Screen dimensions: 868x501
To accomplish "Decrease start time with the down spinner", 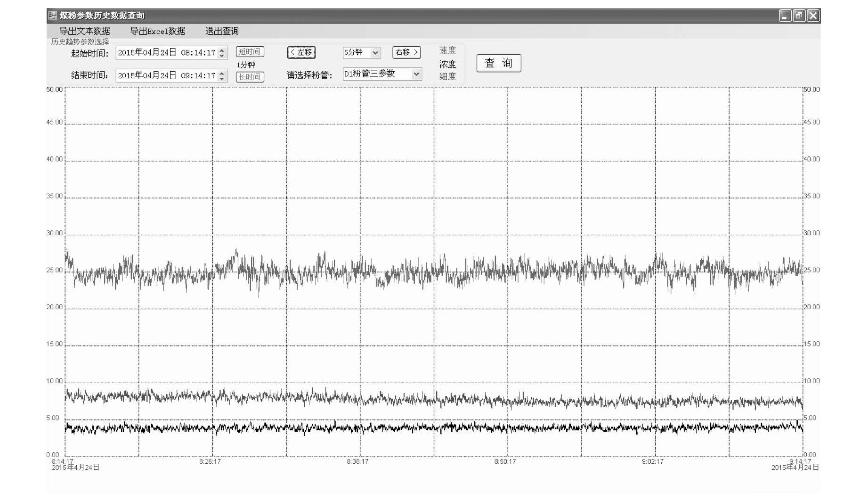I will tap(222, 56).
